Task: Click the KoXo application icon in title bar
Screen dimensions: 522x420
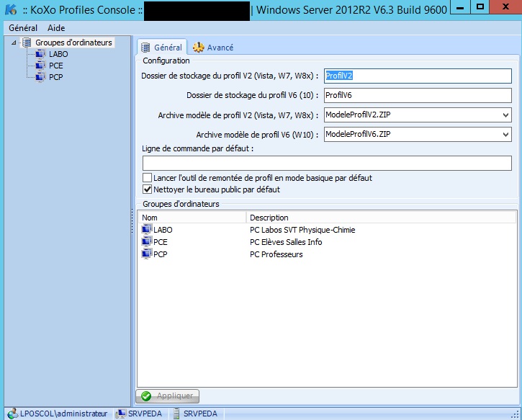Action: tap(10, 10)
